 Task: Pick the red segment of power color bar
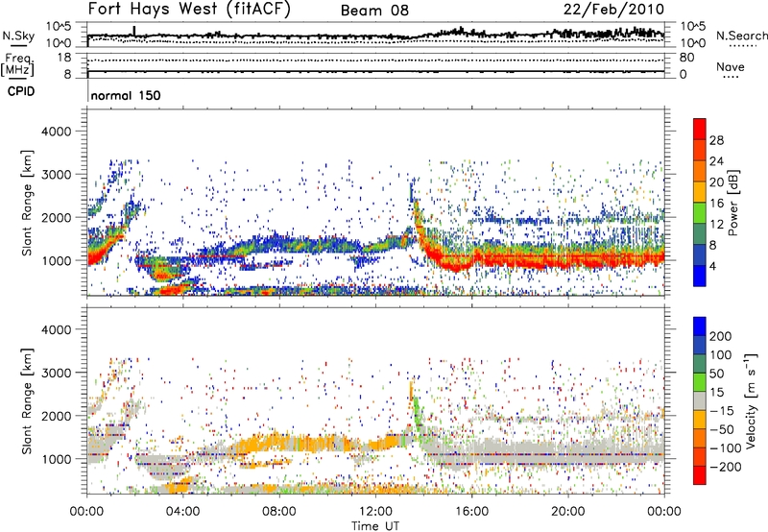[700, 130]
